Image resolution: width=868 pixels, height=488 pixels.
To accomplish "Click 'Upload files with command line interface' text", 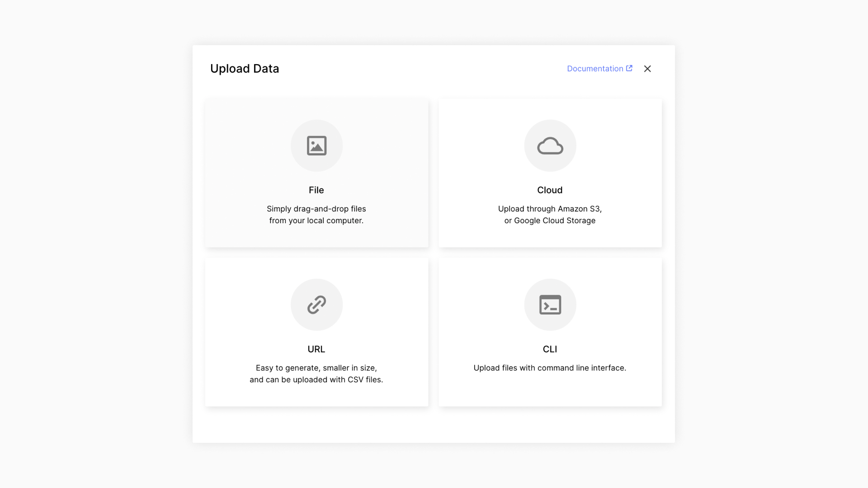I will 550,368.
